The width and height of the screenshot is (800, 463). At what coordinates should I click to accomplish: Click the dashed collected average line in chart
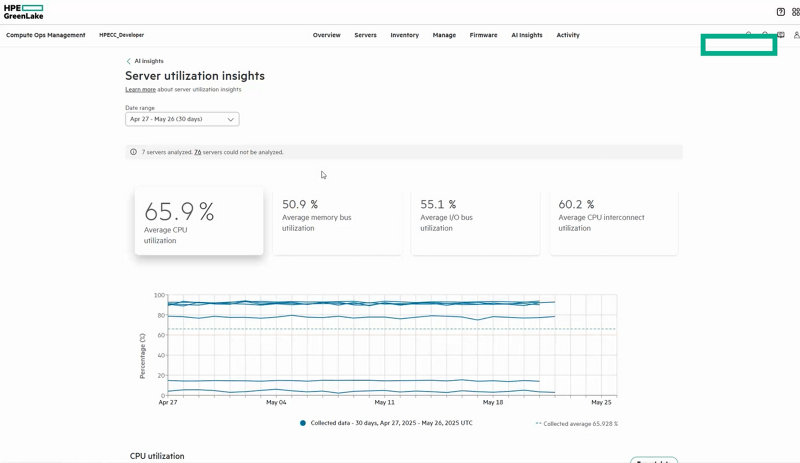tap(391, 329)
